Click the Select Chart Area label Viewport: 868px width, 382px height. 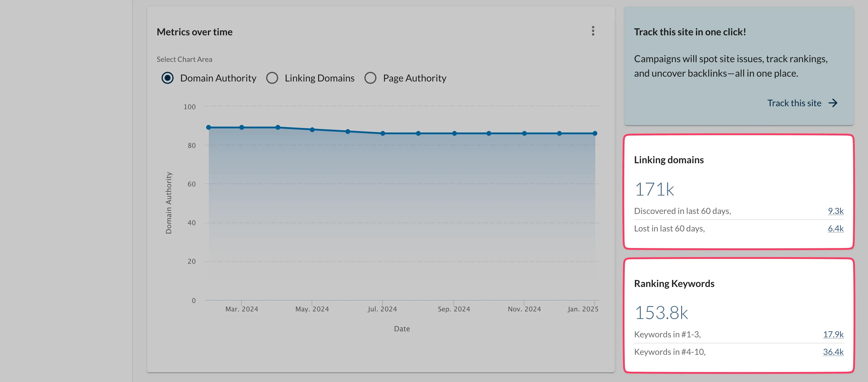point(184,59)
